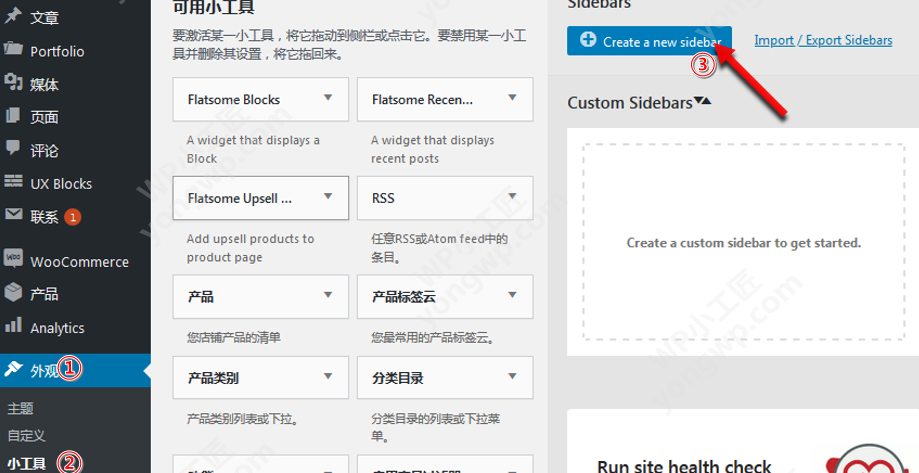This screenshot has height=473, width=919.
Task: Open the 外观 appearance menu
Action: (45, 370)
